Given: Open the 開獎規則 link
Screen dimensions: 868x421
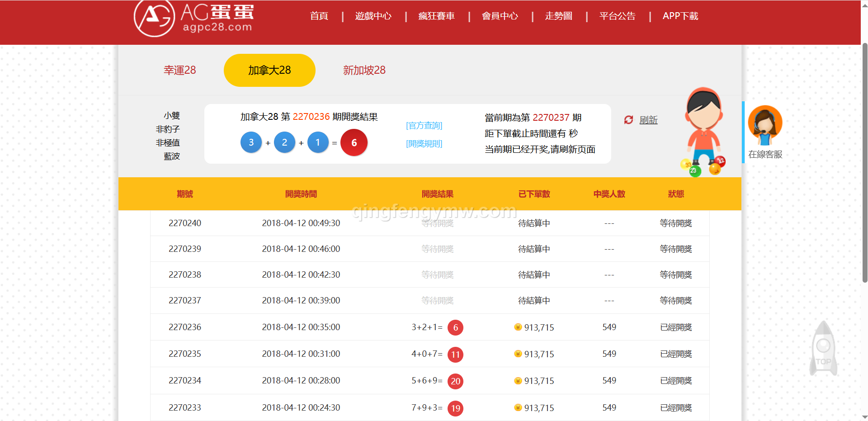Looking at the screenshot, I should 424,144.
